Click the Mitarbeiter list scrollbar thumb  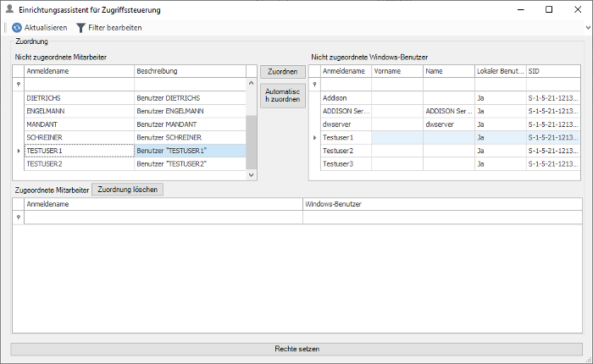click(251, 142)
